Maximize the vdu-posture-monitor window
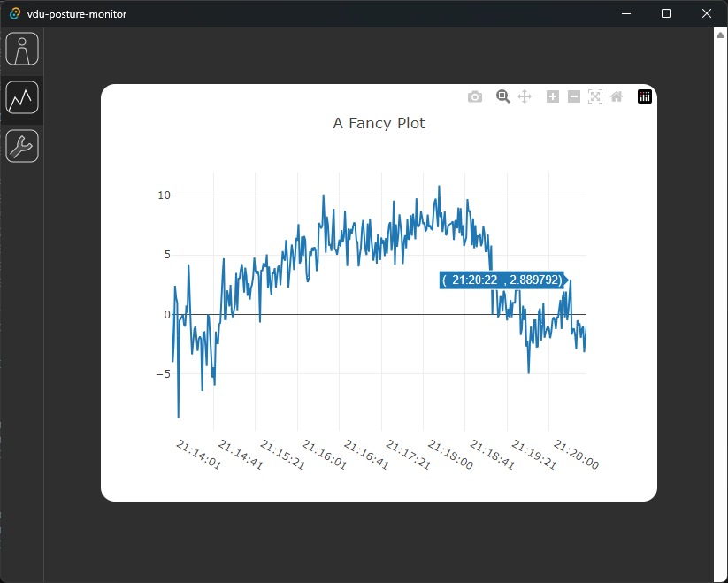The width and height of the screenshot is (728, 583). 666,13
